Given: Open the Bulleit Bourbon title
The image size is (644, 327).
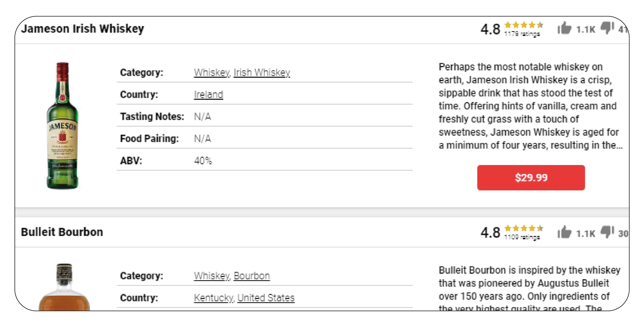Looking at the screenshot, I should [x=62, y=232].
